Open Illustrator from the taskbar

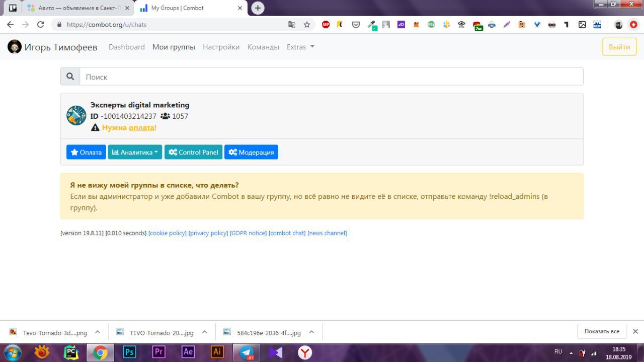point(217,352)
